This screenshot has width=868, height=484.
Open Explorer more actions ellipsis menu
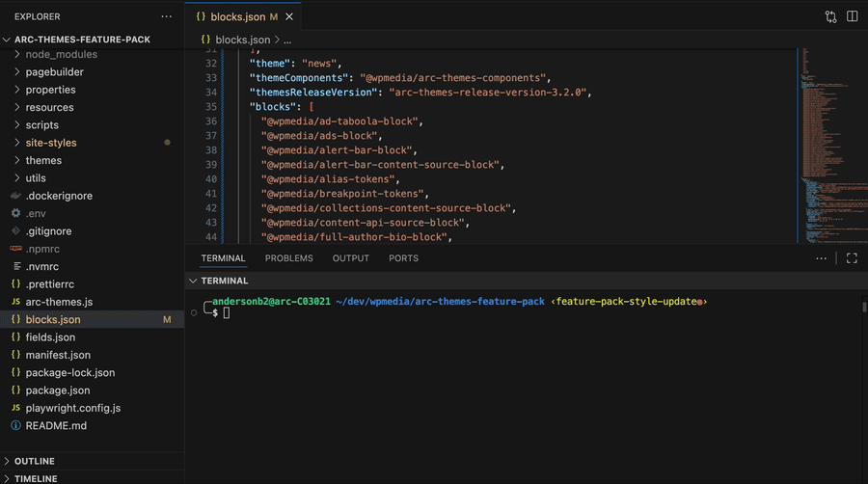coord(166,16)
